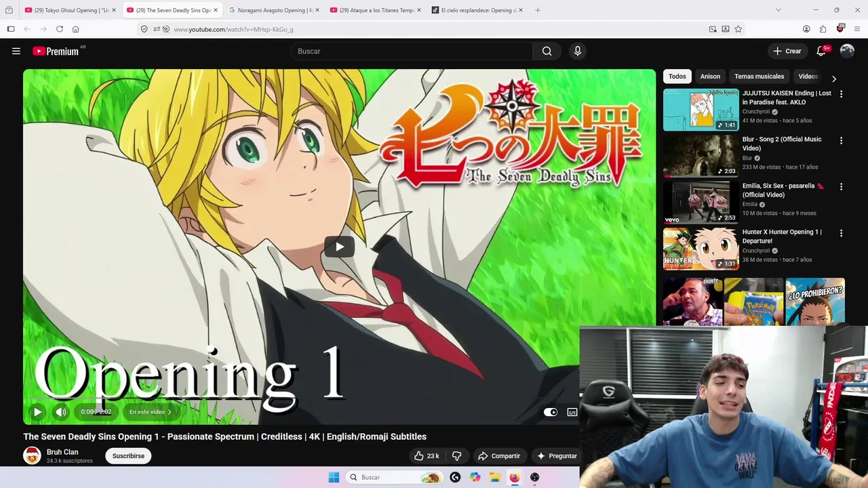Viewport: 868px width, 488px height.
Task: Open the Hunter X Hunter Opening 1 thumbnail
Action: click(701, 249)
